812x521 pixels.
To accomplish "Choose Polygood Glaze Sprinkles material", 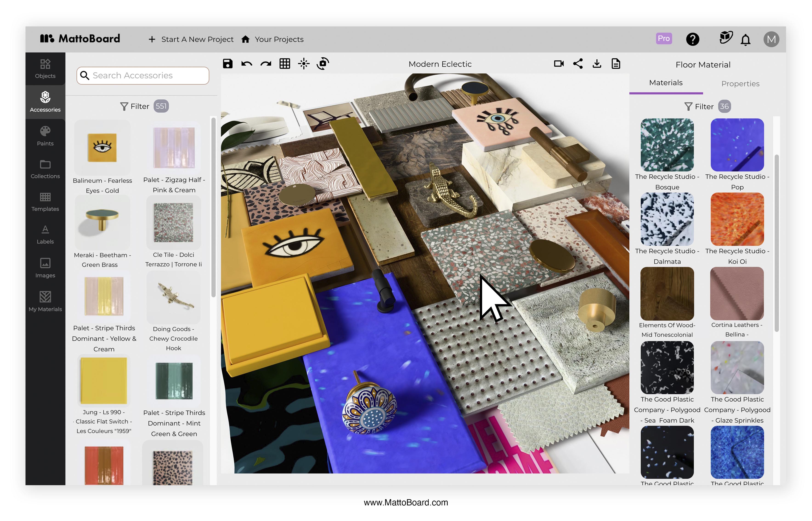I will point(737,368).
